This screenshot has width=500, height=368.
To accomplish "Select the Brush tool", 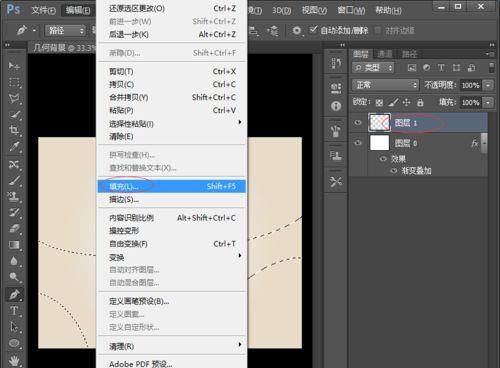I will coord(14,180).
